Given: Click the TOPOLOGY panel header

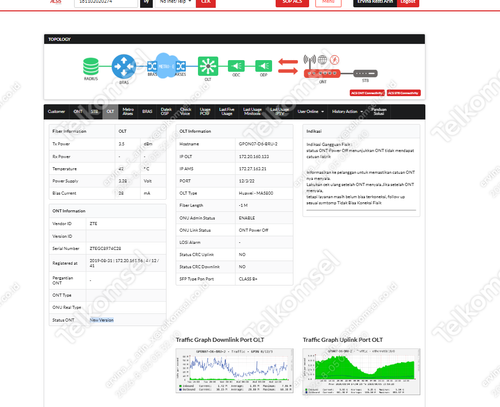Looking at the screenshot, I should pos(234,39).
